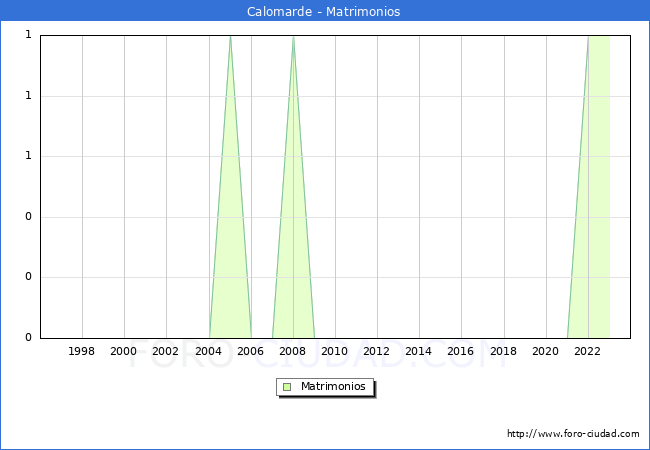This screenshot has height=450, width=650.
Task: Click the Matrimonios legend label
Action: pyautogui.click(x=333, y=387)
